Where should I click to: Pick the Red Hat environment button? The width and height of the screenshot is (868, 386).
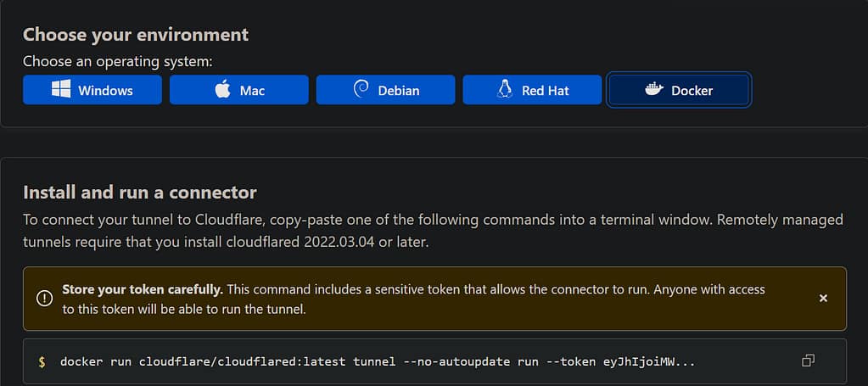[x=532, y=90]
